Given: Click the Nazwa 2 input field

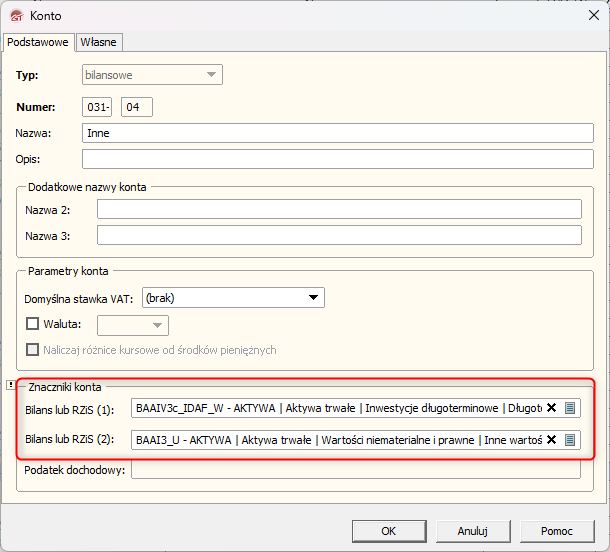Looking at the screenshot, I should [x=339, y=209].
